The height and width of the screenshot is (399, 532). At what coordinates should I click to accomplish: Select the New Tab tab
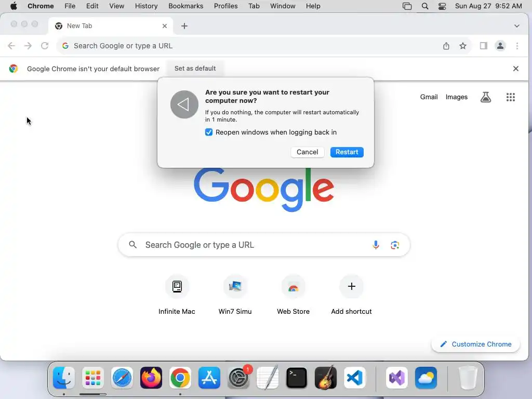(x=110, y=26)
